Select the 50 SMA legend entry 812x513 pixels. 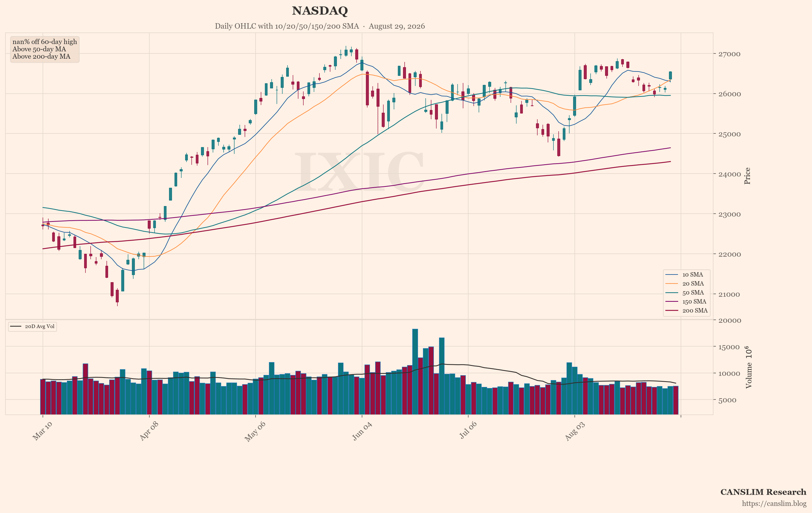(686, 293)
